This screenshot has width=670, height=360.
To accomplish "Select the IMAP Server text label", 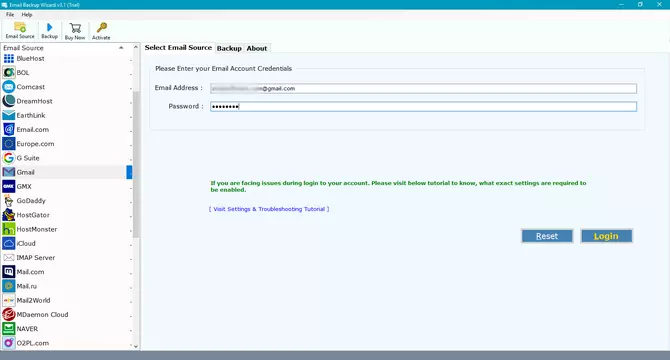I will tap(35, 258).
